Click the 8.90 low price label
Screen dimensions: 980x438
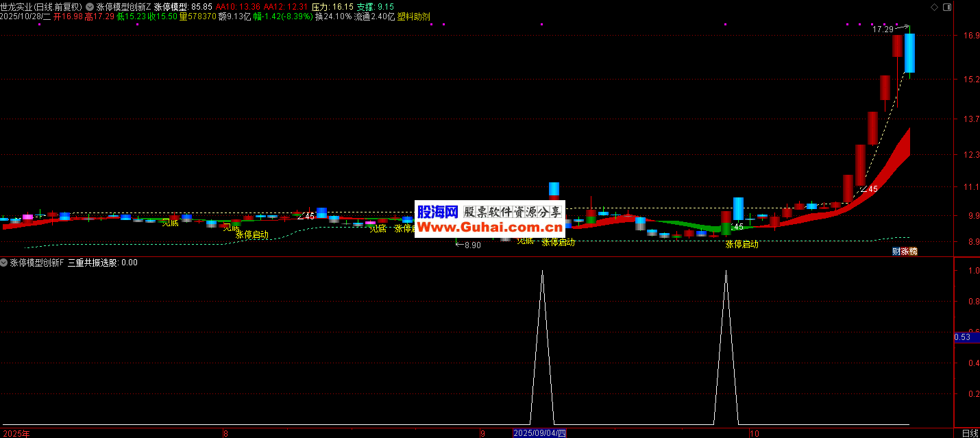472,245
